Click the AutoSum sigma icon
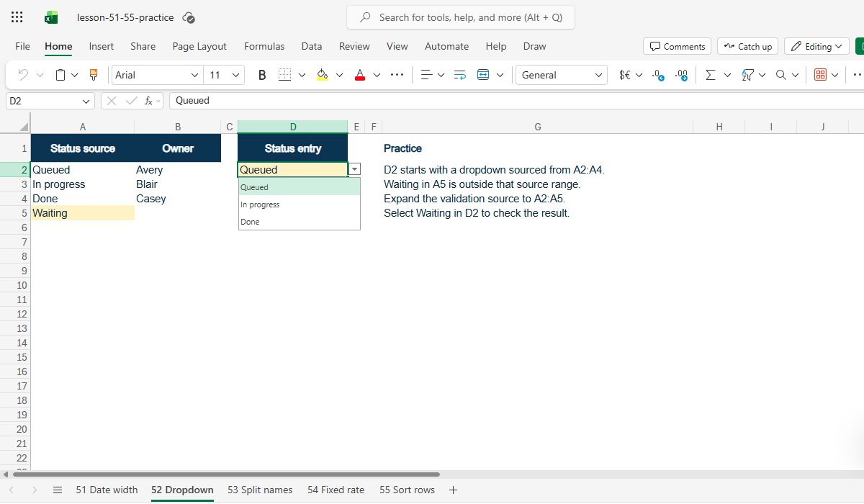The height and width of the screenshot is (504, 864). (711, 75)
